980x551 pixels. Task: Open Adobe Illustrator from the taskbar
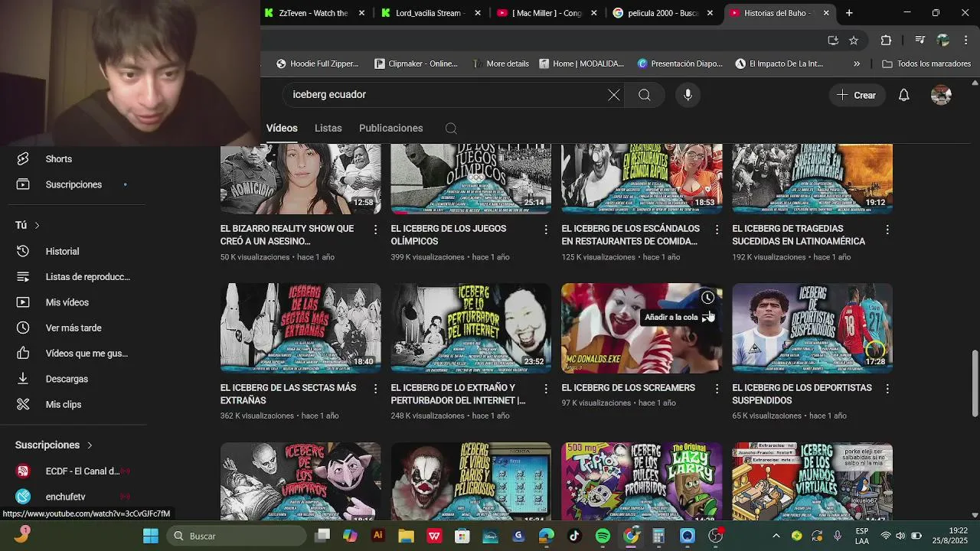point(377,536)
